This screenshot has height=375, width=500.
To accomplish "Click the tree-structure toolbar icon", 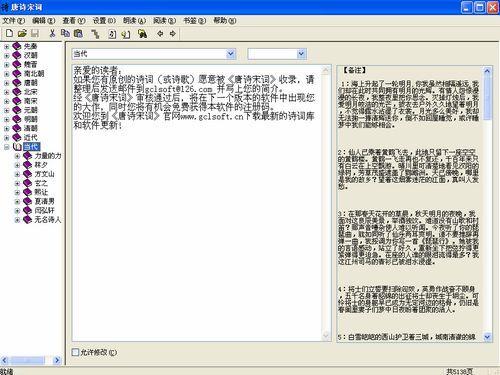I will point(96,34).
